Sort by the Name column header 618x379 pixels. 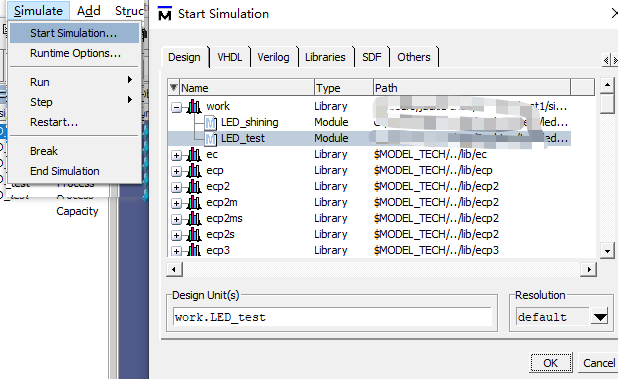247,87
